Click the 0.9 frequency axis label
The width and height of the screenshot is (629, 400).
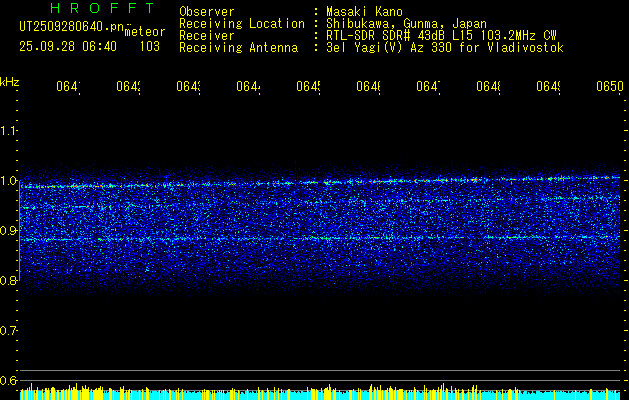pos(9,230)
